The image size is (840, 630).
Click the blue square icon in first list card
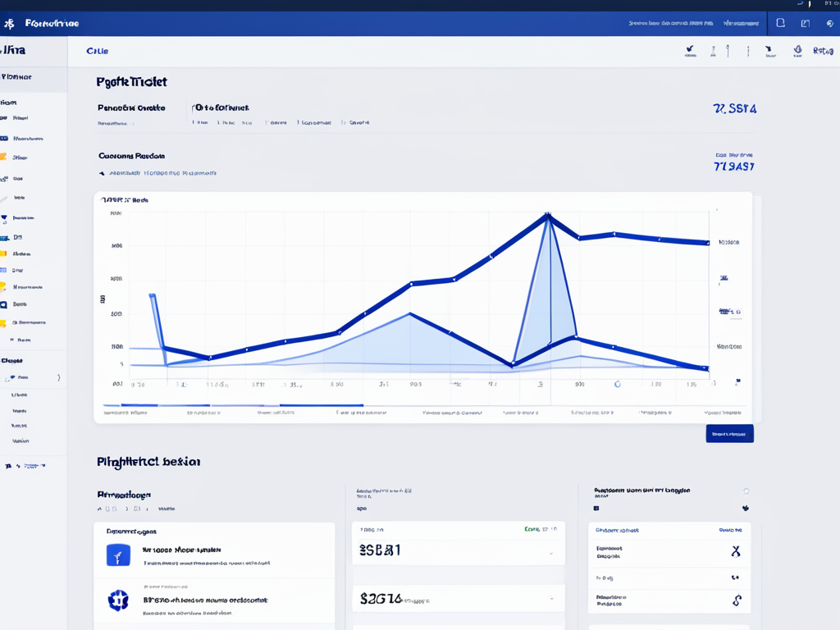click(118, 555)
